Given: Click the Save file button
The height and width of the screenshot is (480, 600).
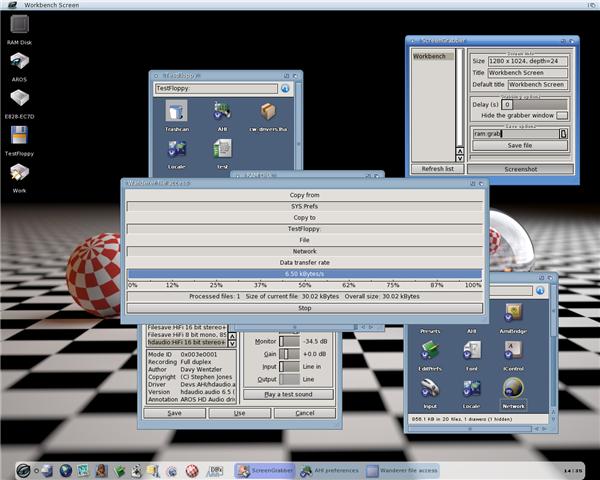Looking at the screenshot, I should [521, 145].
